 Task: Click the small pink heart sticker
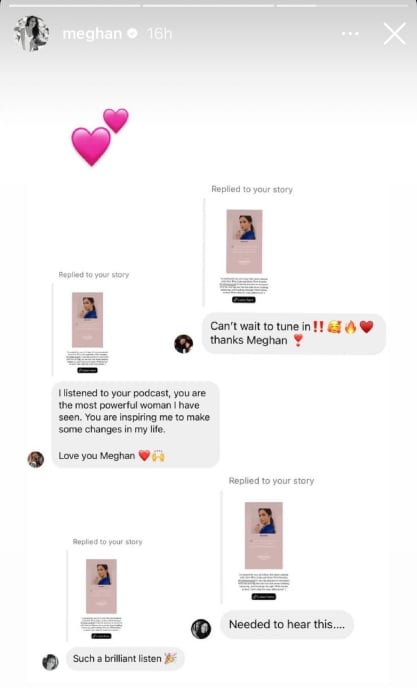[x=116, y=120]
